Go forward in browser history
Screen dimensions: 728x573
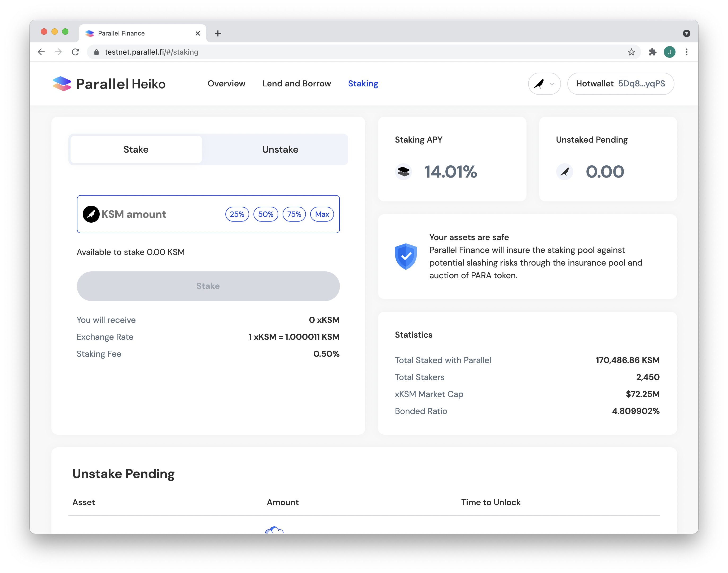click(58, 52)
